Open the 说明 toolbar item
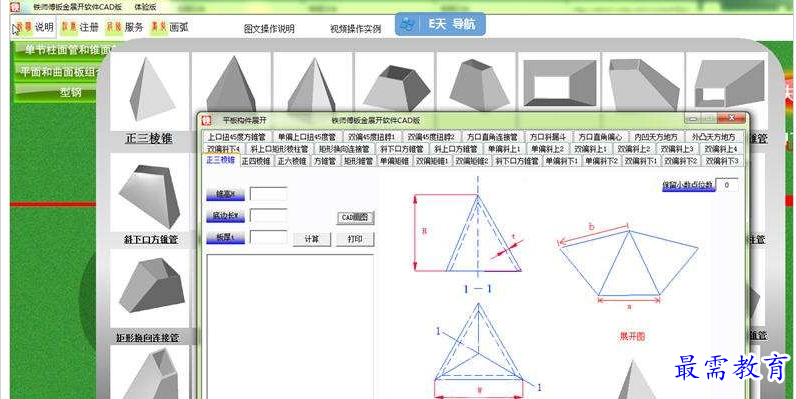Screen dimensions: 796x399 pyautogui.click(x=34, y=27)
